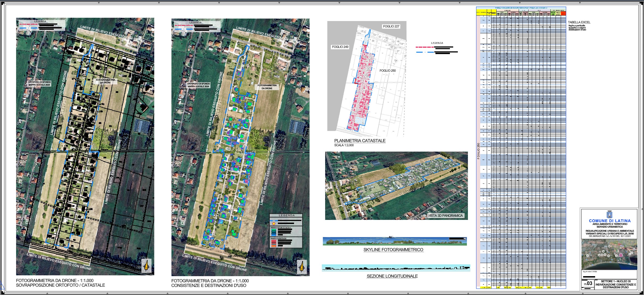Select ORTOFOTO DI SFONDO label on consistenze map
This screenshot has height=295, width=644.
coord(198,85)
